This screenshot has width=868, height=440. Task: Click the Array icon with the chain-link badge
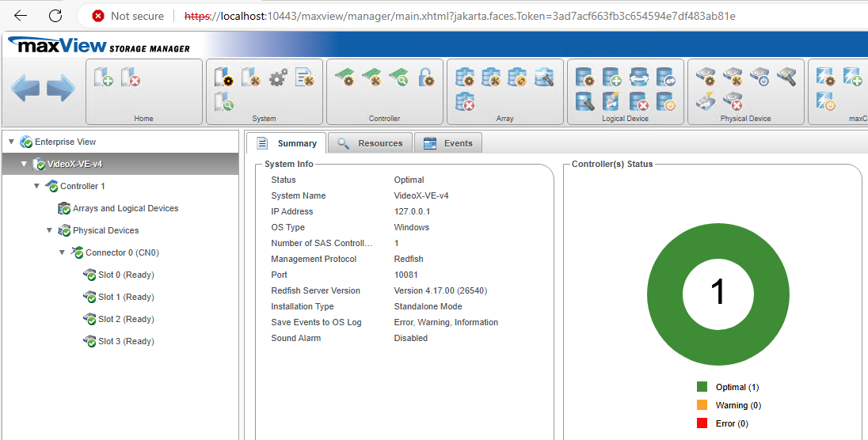[518, 77]
